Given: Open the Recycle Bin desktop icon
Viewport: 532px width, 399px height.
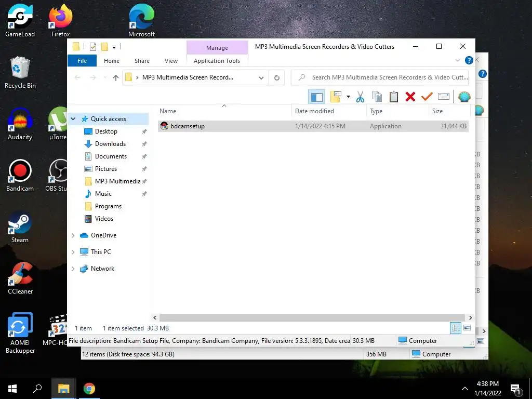Looking at the screenshot, I should pos(20,73).
